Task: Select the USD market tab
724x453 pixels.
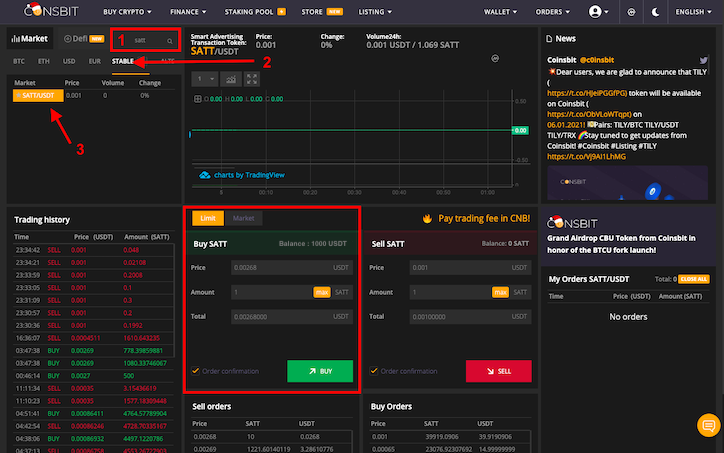Action: click(x=69, y=61)
